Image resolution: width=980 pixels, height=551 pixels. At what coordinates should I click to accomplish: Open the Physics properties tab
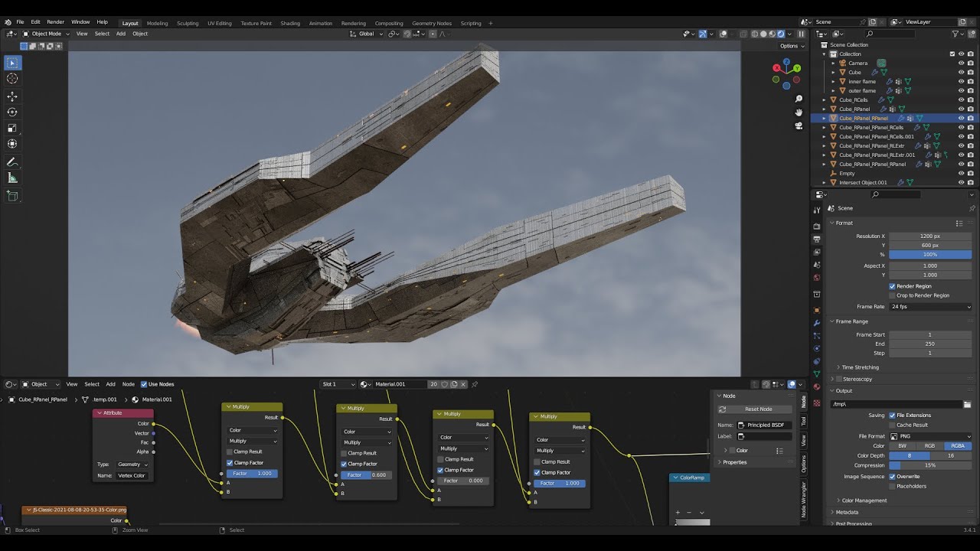[x=817, y=348]
